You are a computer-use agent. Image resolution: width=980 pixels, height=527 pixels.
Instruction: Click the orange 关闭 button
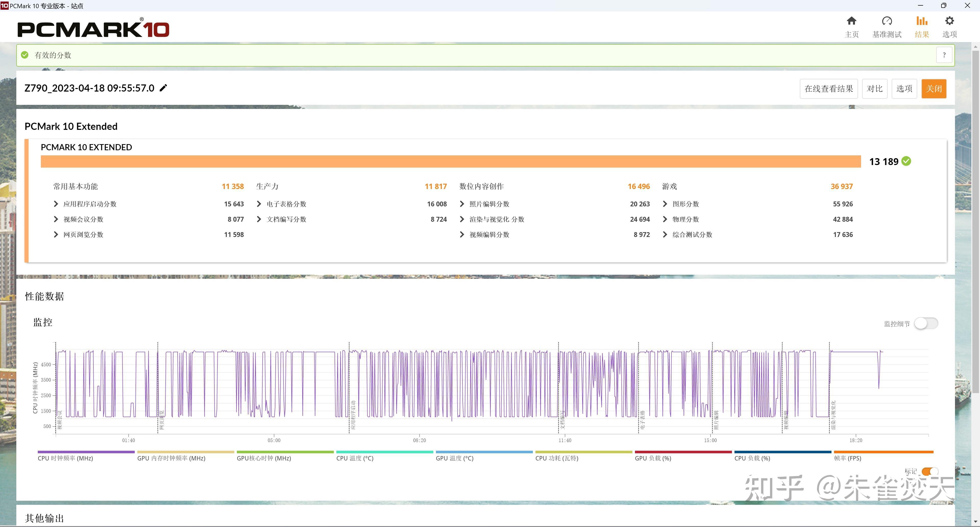pyautogui.click(x=934, y=89)
